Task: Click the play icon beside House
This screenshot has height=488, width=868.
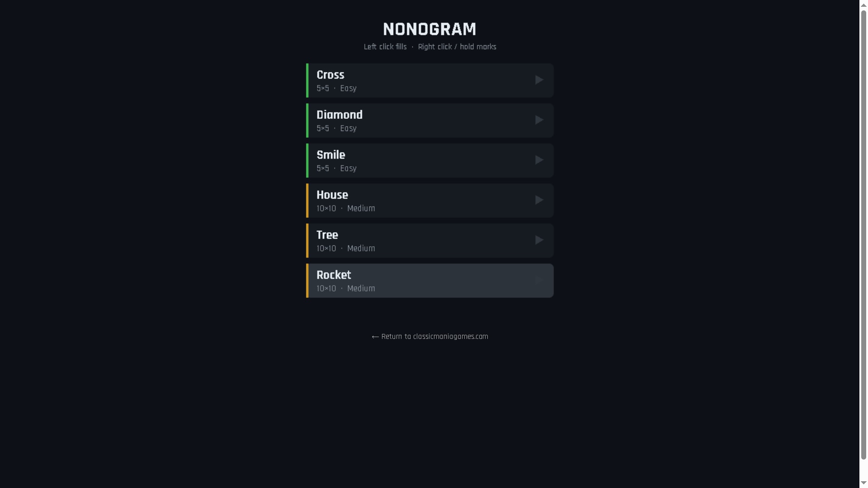Action: click(539, 200)
